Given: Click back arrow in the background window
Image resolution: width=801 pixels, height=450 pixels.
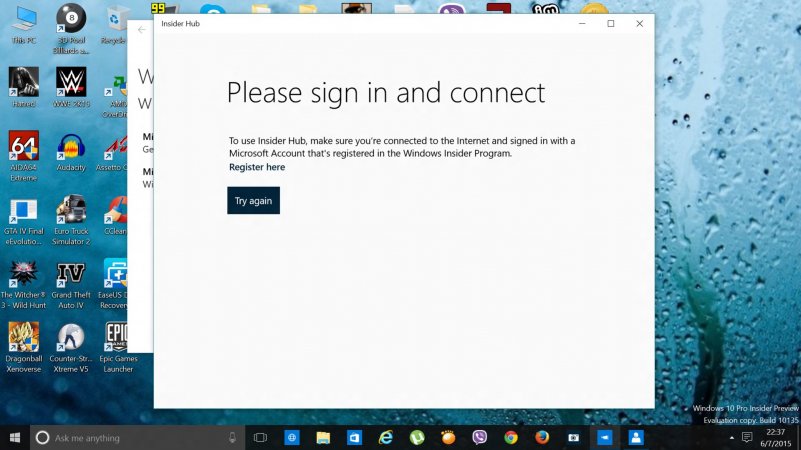Looking at the screenshot, I should (142, 30).
